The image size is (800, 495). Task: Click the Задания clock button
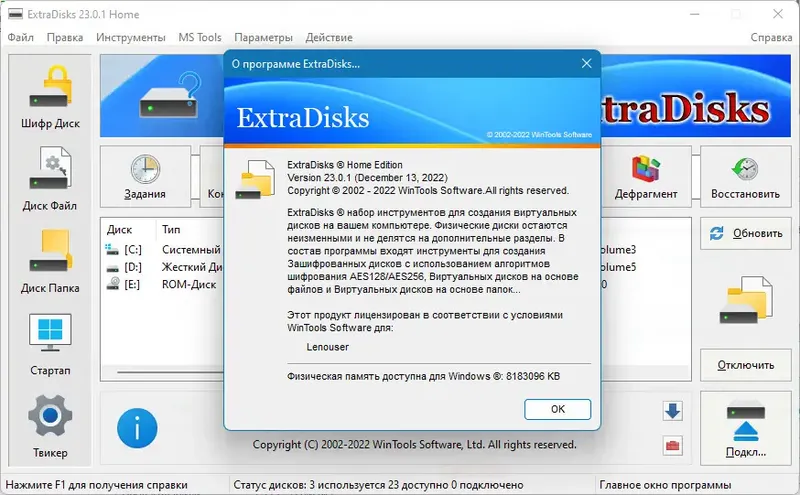145,177
